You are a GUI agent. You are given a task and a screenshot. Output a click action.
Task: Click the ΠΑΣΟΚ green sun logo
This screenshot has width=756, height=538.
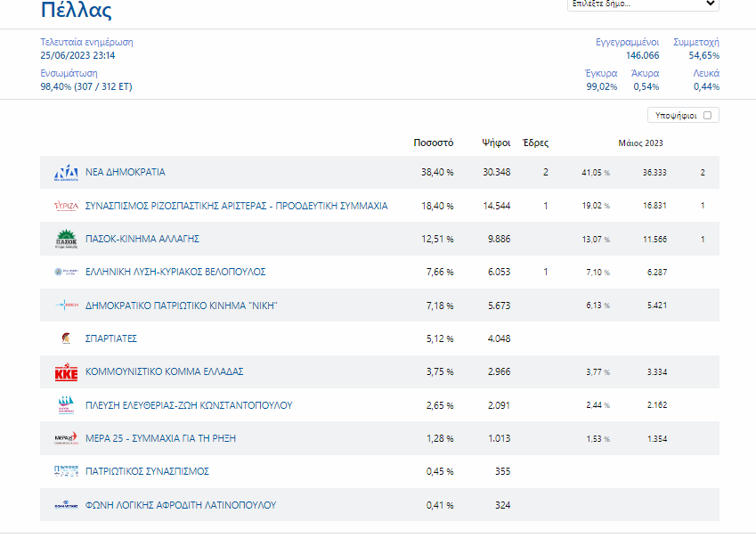pyautogui.click(x=66, y=239)
